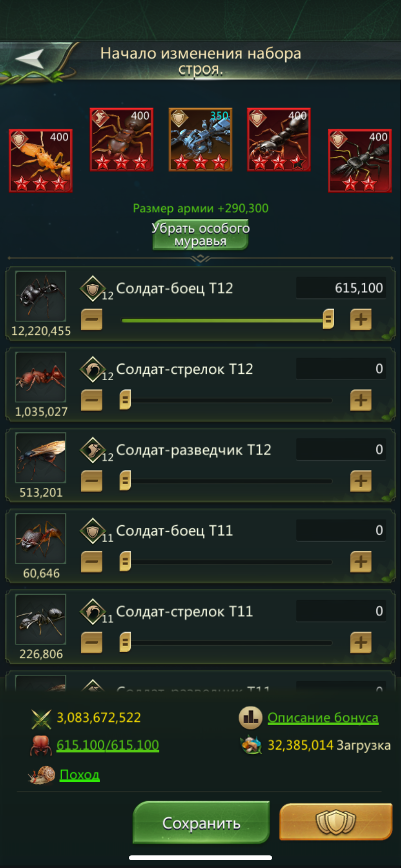Click the bar-chart icon beside Описание бонуса
Screen dimensions: 401x868
(250, 718)
